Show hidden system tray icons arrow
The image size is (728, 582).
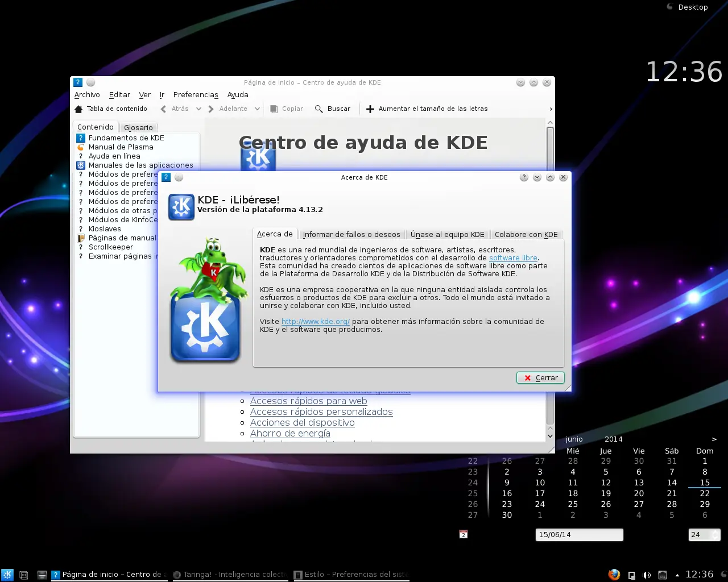click(677, 575)
